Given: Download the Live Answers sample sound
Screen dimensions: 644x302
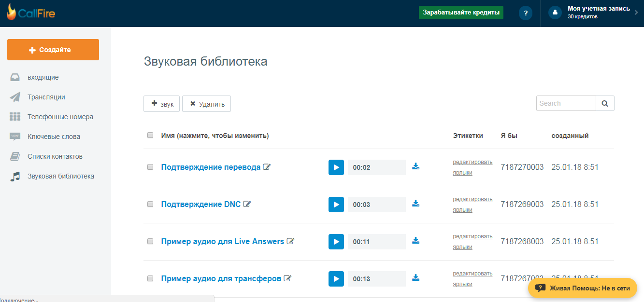Looking at the screenshot, I should coord(415,240).
